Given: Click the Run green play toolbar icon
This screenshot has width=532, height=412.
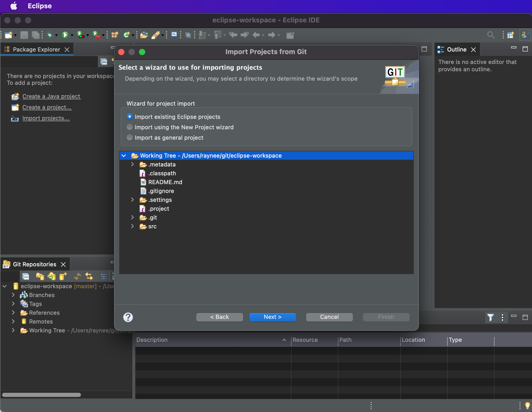Looking at the screenshot, I should coord(65,35).
